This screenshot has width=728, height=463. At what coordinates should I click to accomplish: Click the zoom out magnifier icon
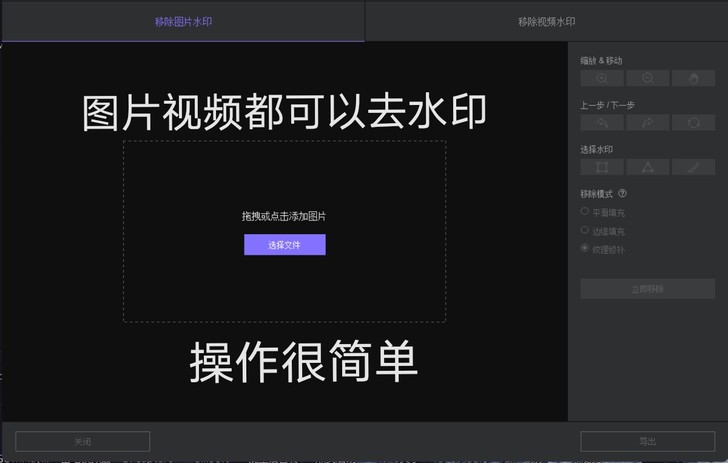coord(648,78)
